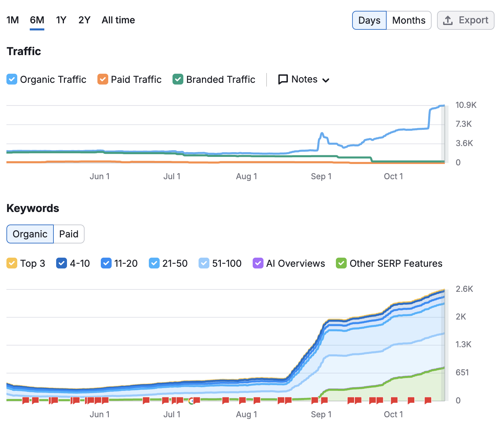The height and width of the screenshot is (424, 504).
Task: Click the upload icon in Export button
Action: (x=448, y=20)
